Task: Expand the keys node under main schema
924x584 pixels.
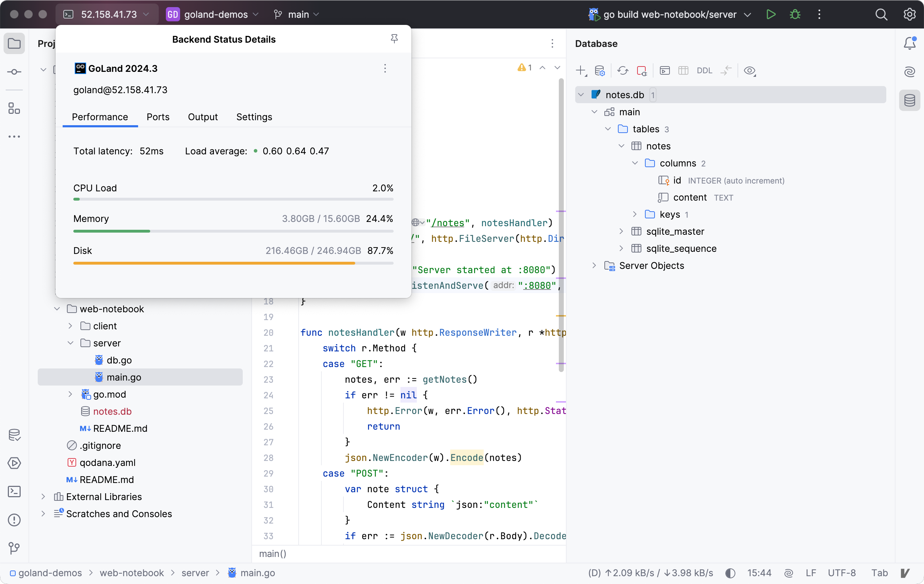Action: pos(632,214)
